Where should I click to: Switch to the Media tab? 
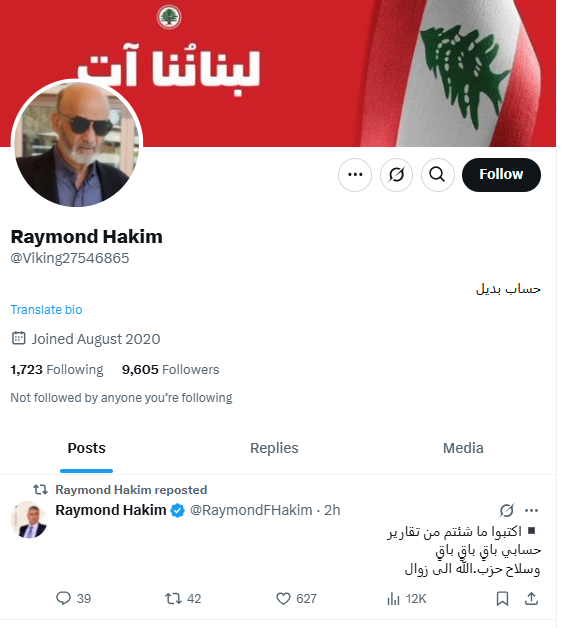[463, 448]
